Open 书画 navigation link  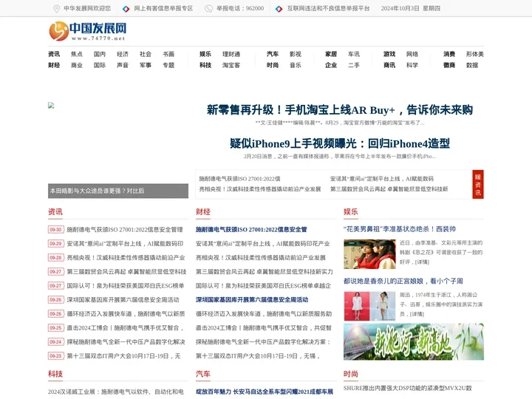coord(168,54)
